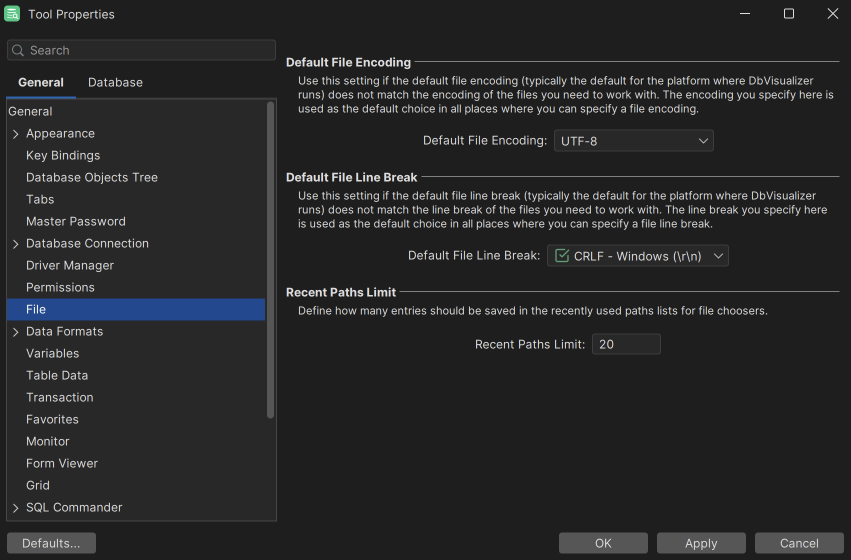The width and height of the screenshot is (851, 560).
Task: Expand the Appearance tree node
Action: pyautogui.click(x=15, y=134)
